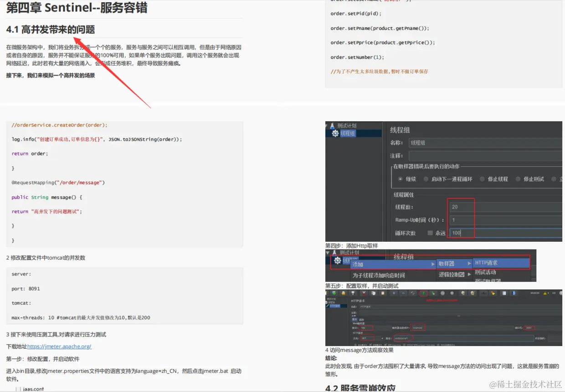Click the Ramp-Up时间 field showing 1
The height and width of the screenshot is (392, 565).
(x=505, y=219)
